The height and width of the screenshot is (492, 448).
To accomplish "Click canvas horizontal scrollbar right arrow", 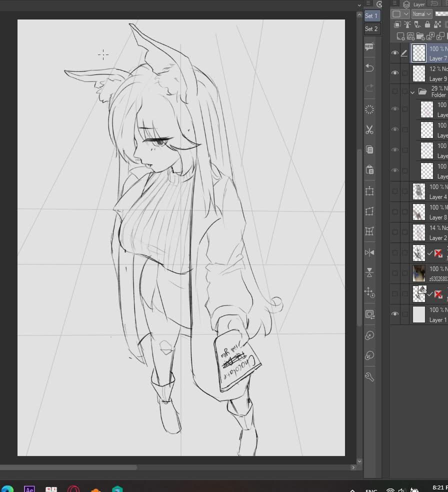I will [x=353, y=467].
